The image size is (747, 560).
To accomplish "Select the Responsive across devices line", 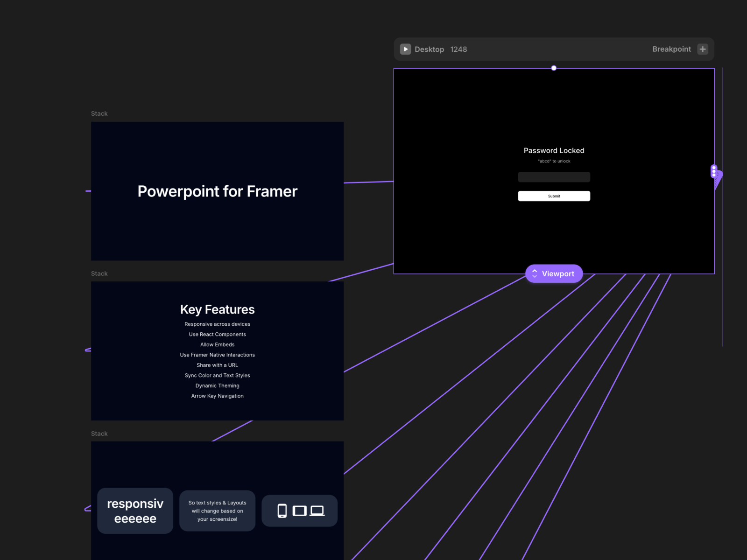I will [x=217, y=324].
